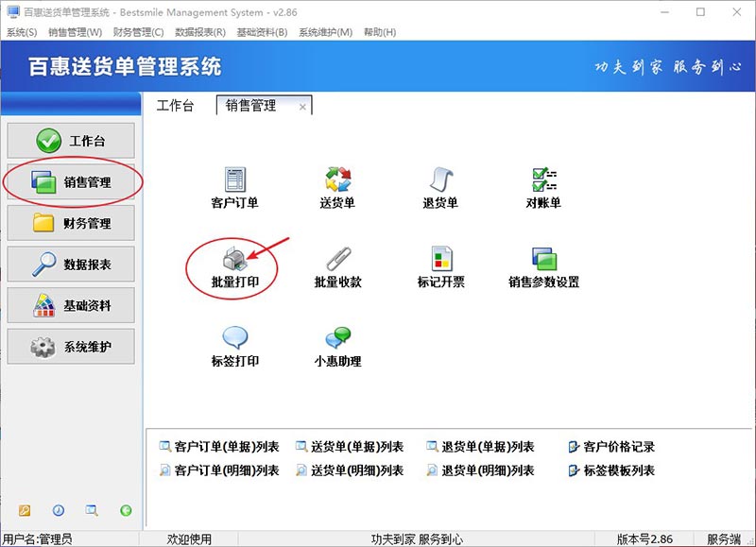Screen dimensions: 756x547
Task: Close the 销售管理 tab
Action: click(302, 107)
